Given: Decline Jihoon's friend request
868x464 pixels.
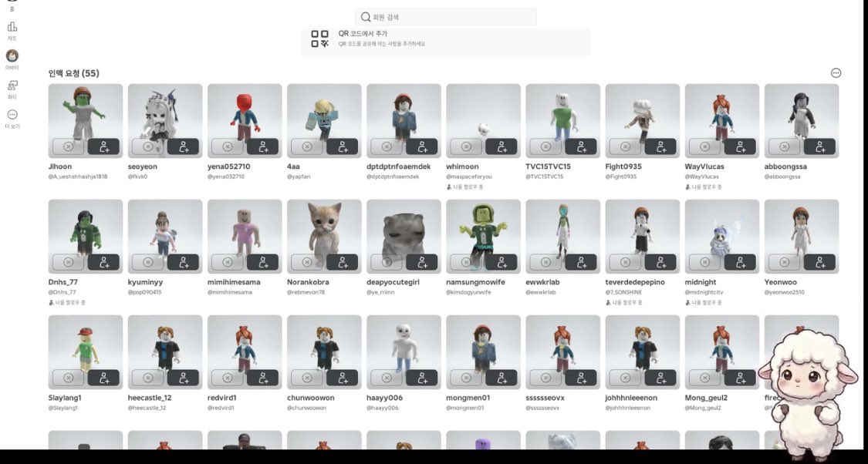Looking at the screenshot, I should pyautogui.click(x=68, y=146).
